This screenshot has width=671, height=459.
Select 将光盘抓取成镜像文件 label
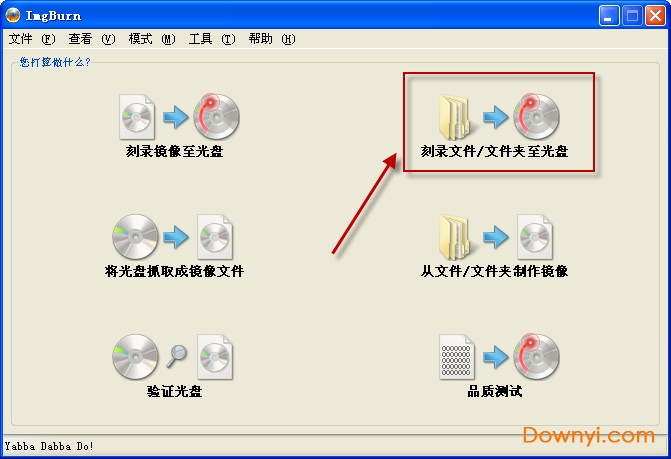click(174, 271)
